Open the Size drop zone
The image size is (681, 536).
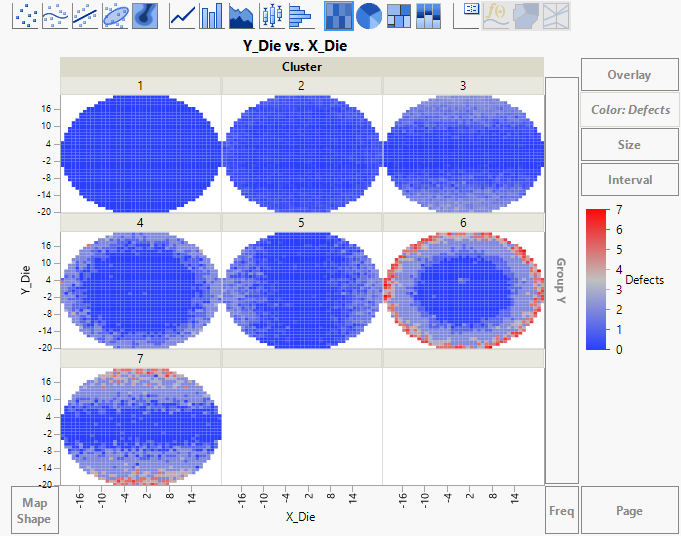629,145
